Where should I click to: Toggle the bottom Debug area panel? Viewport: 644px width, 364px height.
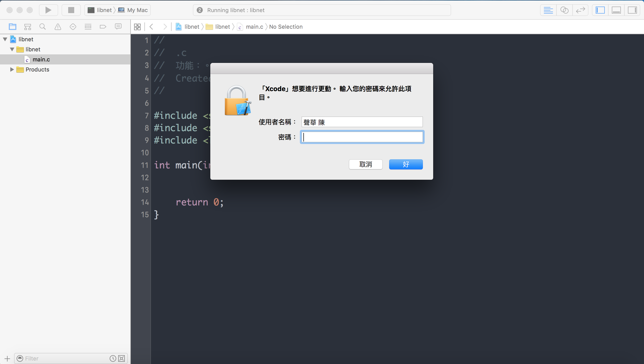click(616, 10)
